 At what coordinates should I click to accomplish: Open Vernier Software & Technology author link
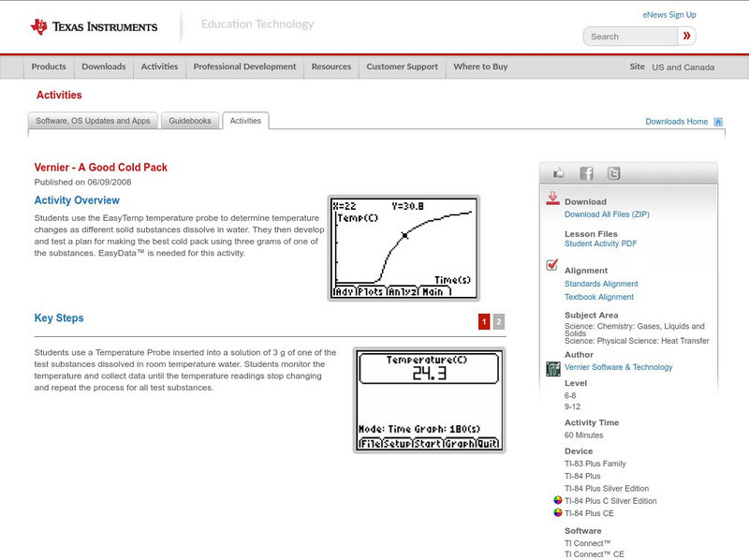619,367
